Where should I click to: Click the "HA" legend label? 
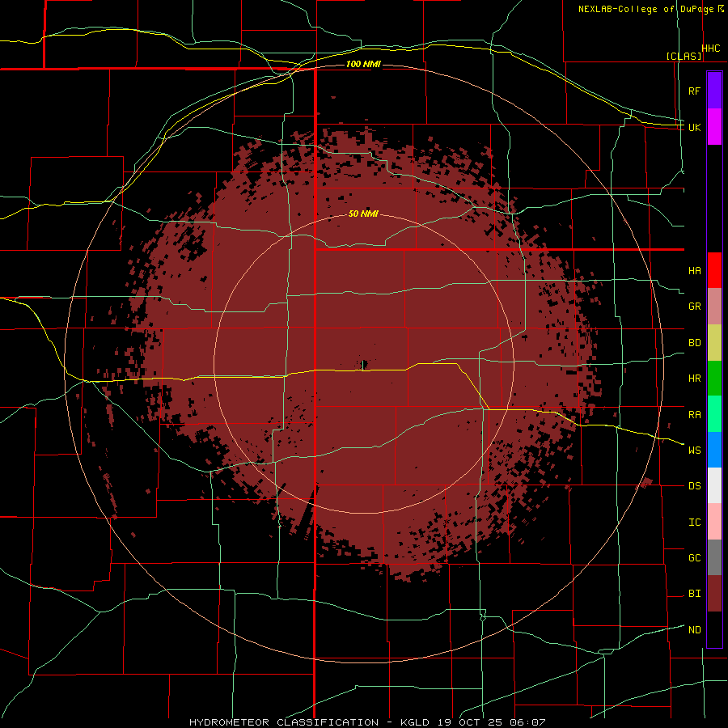(x=694, y=271)
